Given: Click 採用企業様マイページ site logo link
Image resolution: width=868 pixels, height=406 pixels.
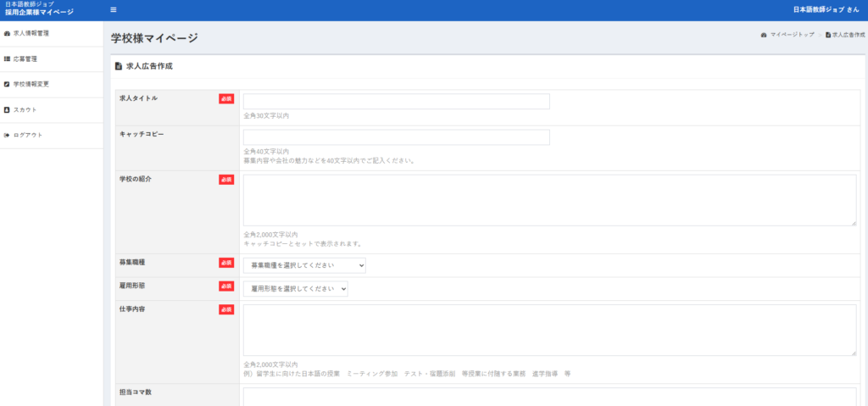Looking at the screenshot, I should pyautogui.click(x=39, y=13).
